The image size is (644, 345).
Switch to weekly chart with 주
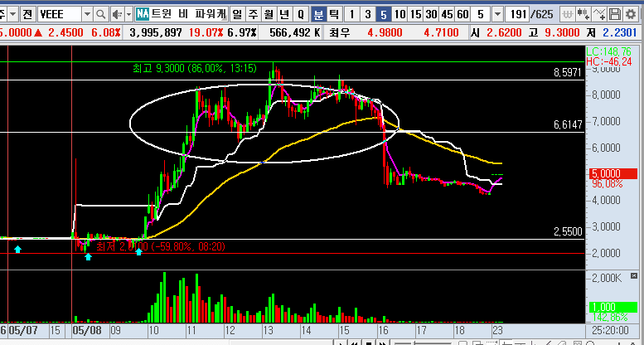[x=253, y=15]
